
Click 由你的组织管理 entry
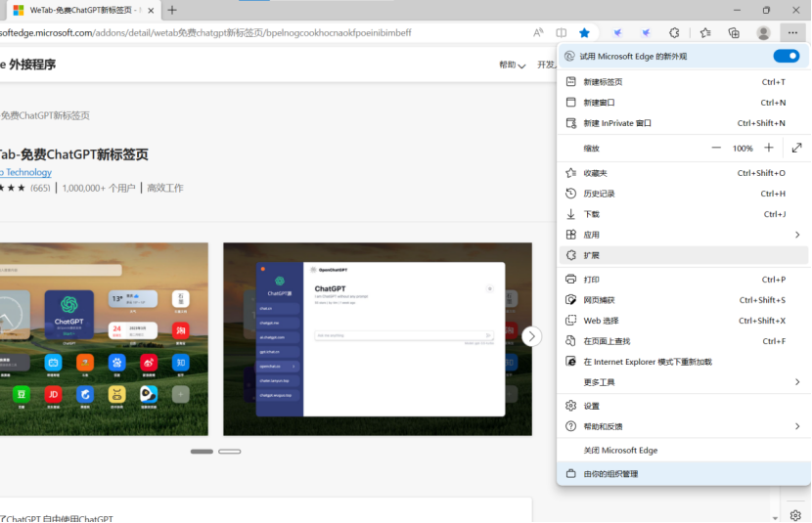pos(684,474)
